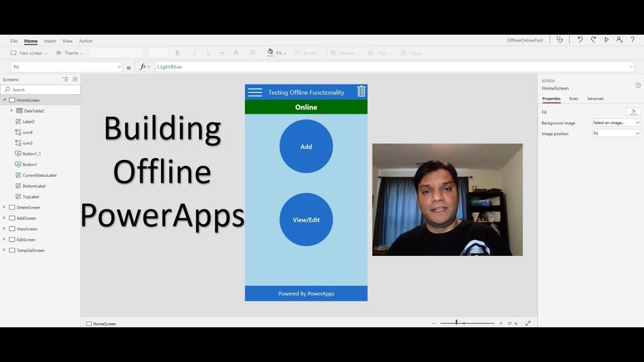Open text alignment options
644x362 pixels.
tap(254, 53)
